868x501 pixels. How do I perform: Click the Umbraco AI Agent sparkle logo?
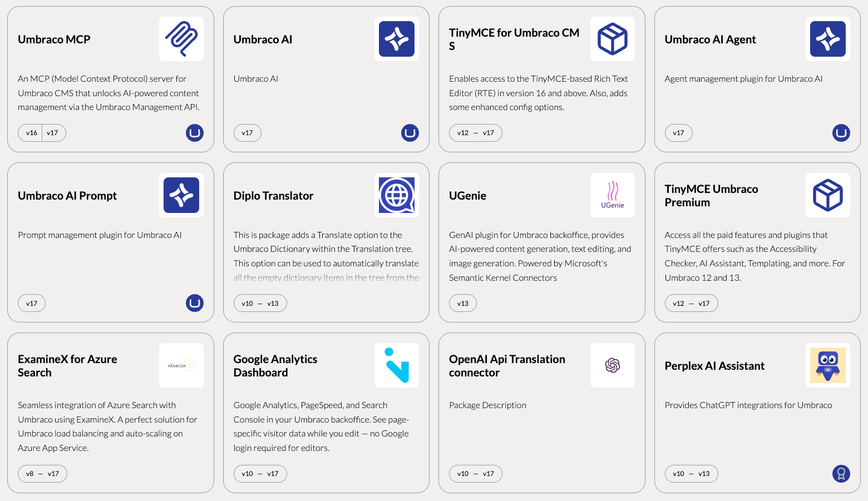pos(828,39)
